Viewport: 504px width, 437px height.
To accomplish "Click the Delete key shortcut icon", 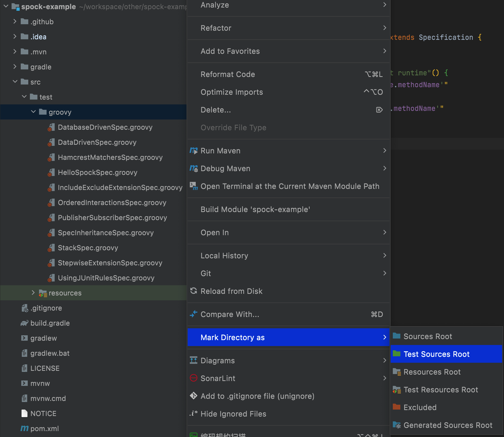I will pos(379,110).
